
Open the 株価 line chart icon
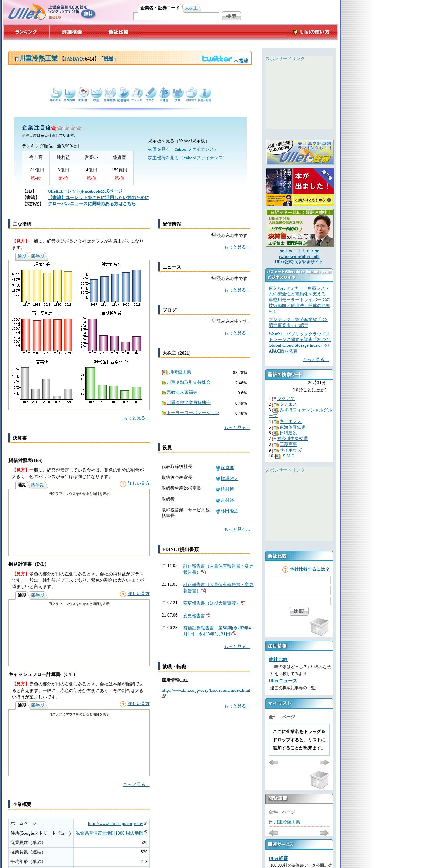click(x=96, y=94)
